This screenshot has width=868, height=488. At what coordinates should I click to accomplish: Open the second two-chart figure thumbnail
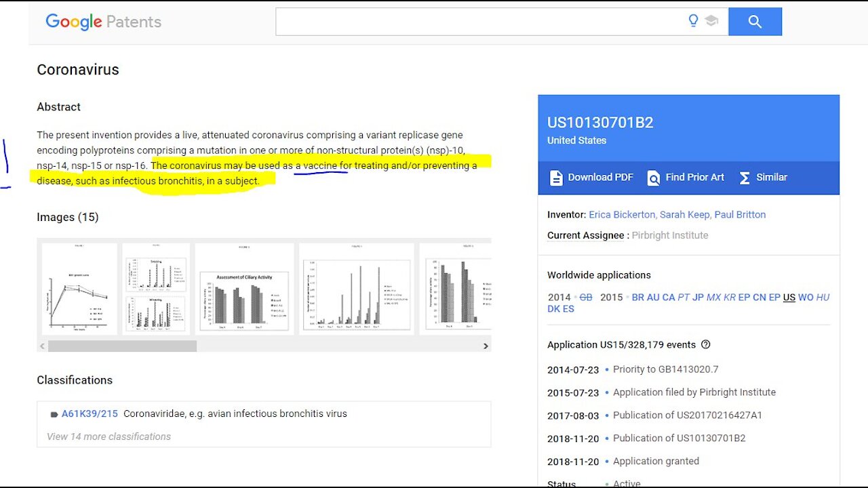156,289
